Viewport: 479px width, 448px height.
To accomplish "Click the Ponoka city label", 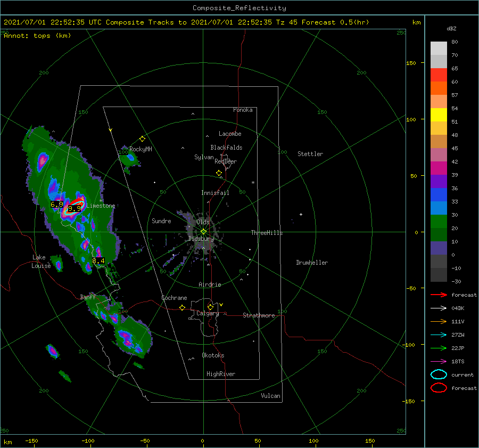I will (243, 110).
